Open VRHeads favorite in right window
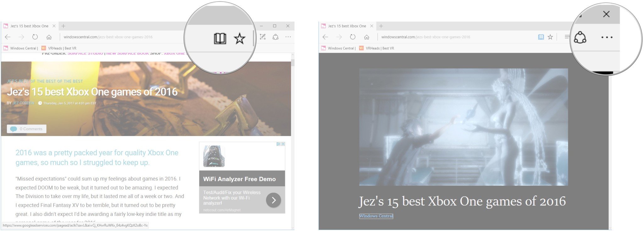Screen dimensions: 644x231 click(x=376, y=48)
